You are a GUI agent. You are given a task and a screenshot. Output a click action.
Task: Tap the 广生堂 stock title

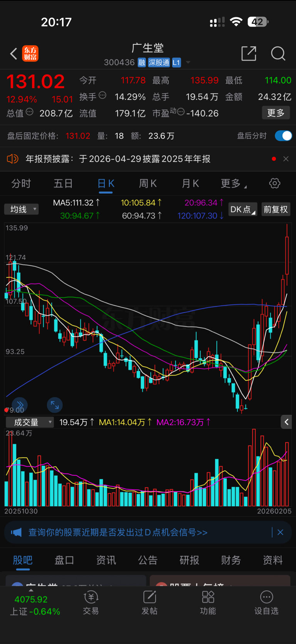click(148, 48)
